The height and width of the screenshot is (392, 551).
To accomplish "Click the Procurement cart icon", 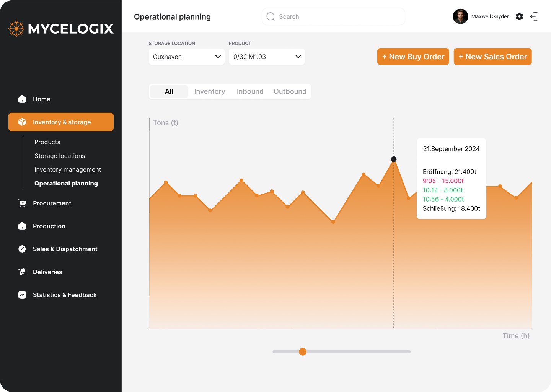I will [22, 203].
